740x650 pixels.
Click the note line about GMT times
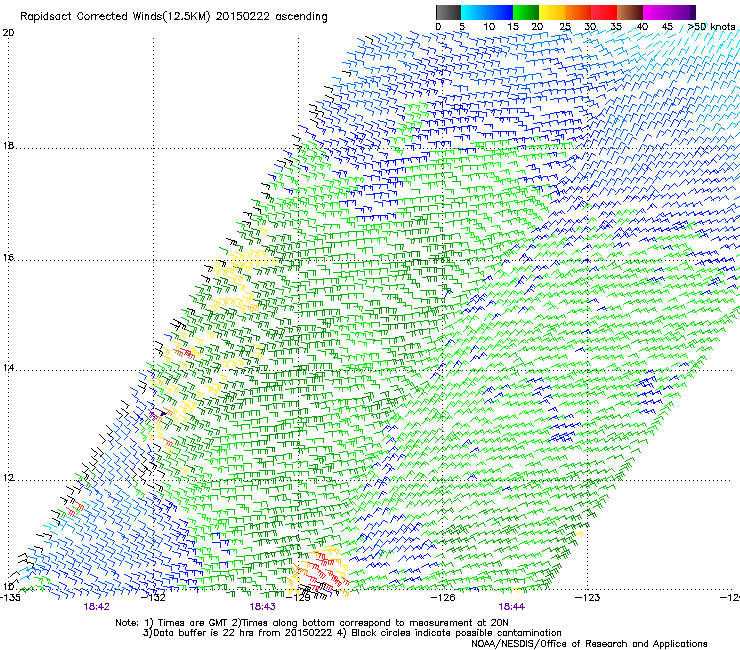point(312,623)
